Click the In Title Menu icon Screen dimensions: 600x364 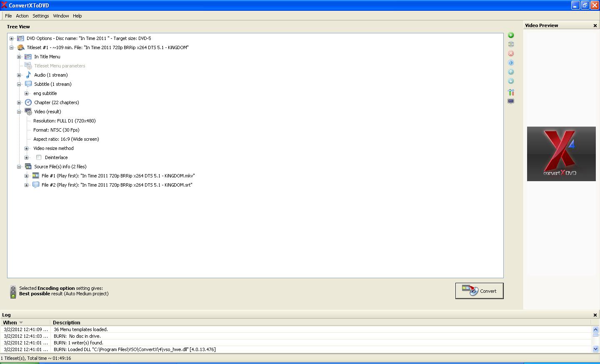[28, 57]
